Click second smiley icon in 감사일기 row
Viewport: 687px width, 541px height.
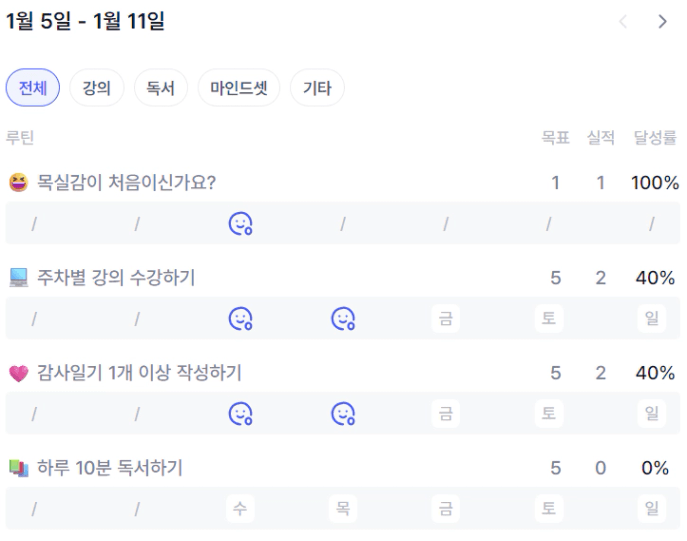(x=343, y=413)
